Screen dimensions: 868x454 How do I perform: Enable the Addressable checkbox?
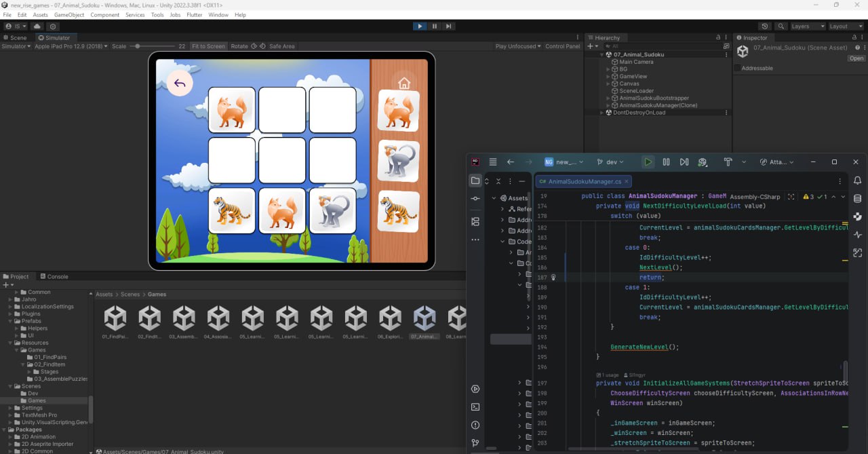738,69
